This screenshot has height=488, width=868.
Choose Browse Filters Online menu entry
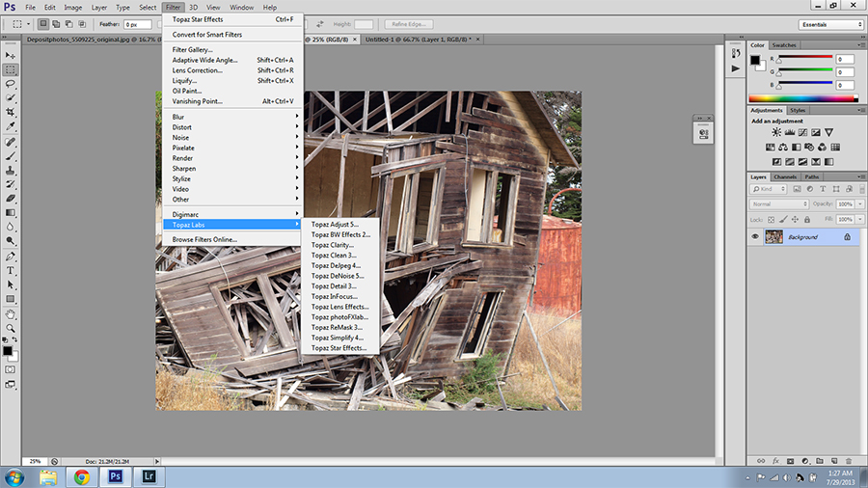point(204,239)
